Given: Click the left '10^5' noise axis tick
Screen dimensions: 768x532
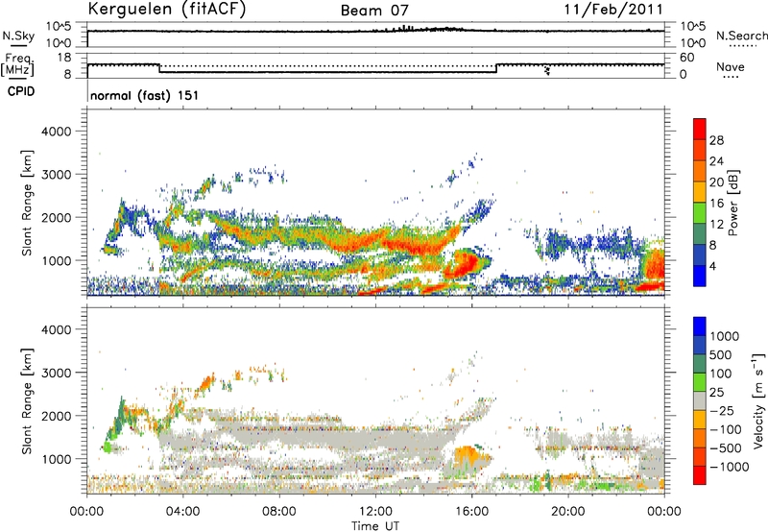Looking at the screenshot, I should (x=59, y=27).
